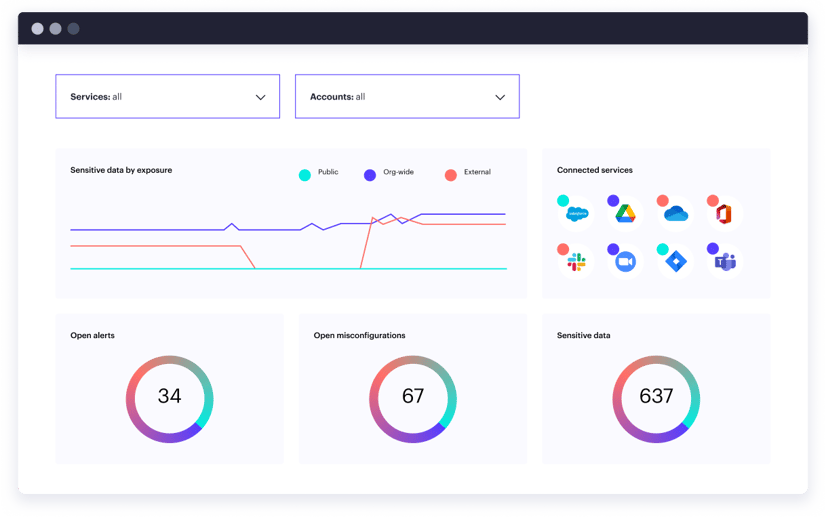Click the purple status dot on Google Drive
Screen dimensions: 826x517
[x=613, y=200]
